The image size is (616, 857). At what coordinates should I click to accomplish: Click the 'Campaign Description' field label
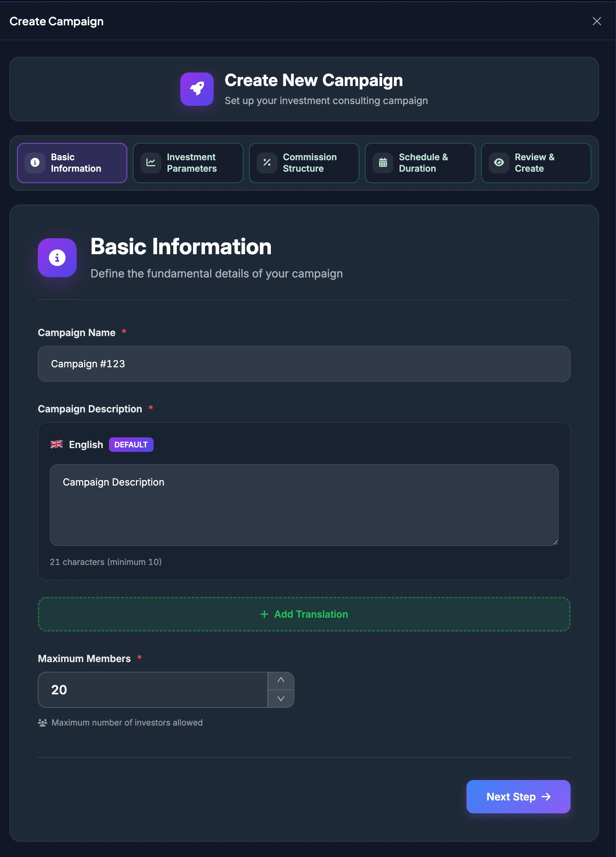(x=90, y=409)
